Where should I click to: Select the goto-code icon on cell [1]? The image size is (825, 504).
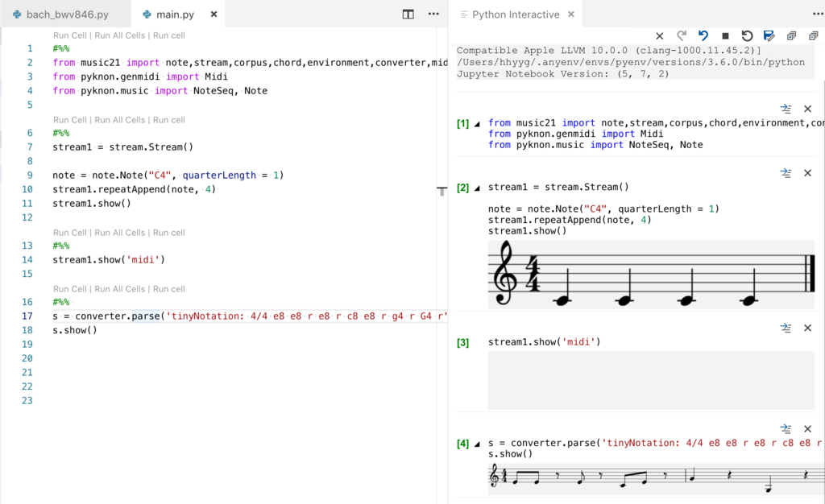pyautogui.click(x=786, y=108)
